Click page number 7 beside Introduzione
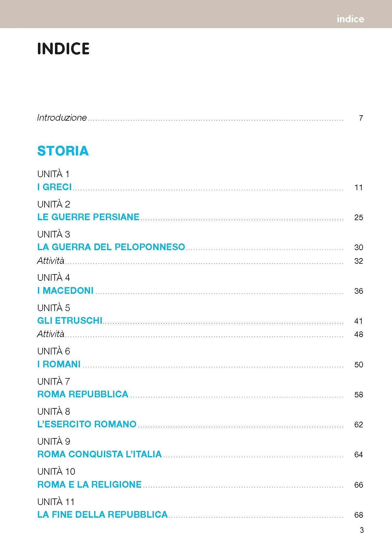The height and width of the screenshot is (554, 392). click(x=361, y=118)
